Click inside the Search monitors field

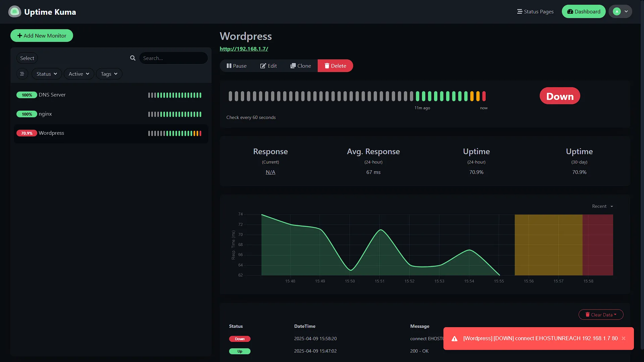tap(173, 58)
